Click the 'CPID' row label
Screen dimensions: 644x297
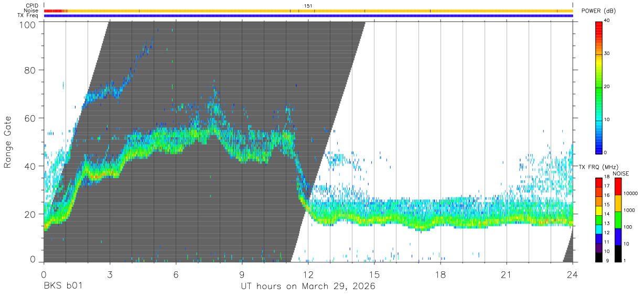point(32,6)
